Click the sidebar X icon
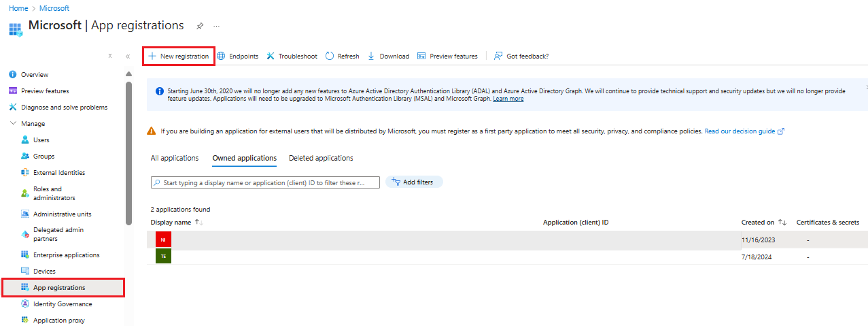 tap(110, 56)
